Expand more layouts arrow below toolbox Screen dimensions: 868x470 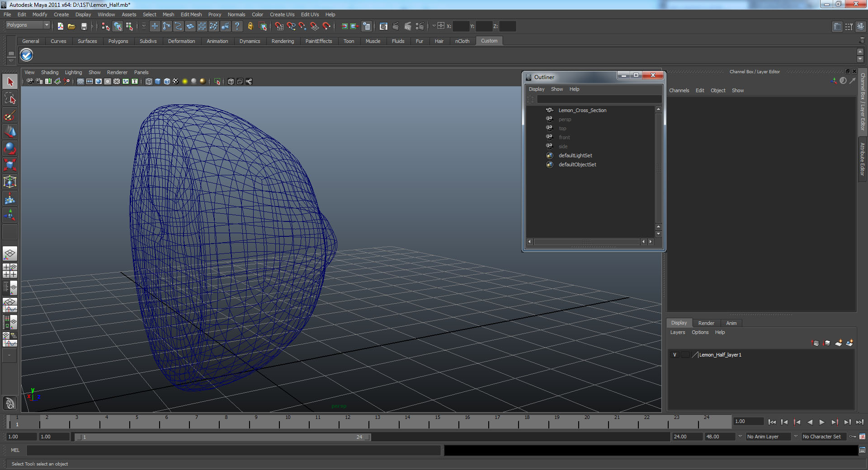click(x=10, y=356)
